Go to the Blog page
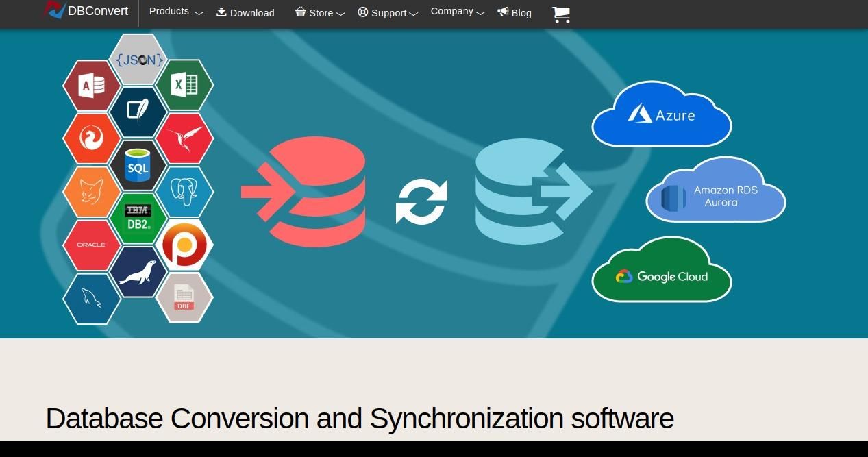This screenshot has height=457, width=868. 514,12
